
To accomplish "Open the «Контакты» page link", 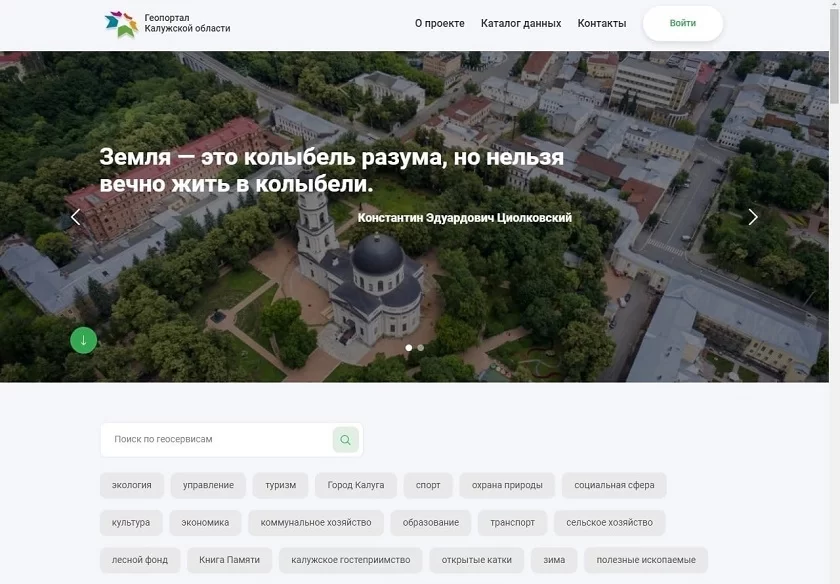I will pos(602,23).
